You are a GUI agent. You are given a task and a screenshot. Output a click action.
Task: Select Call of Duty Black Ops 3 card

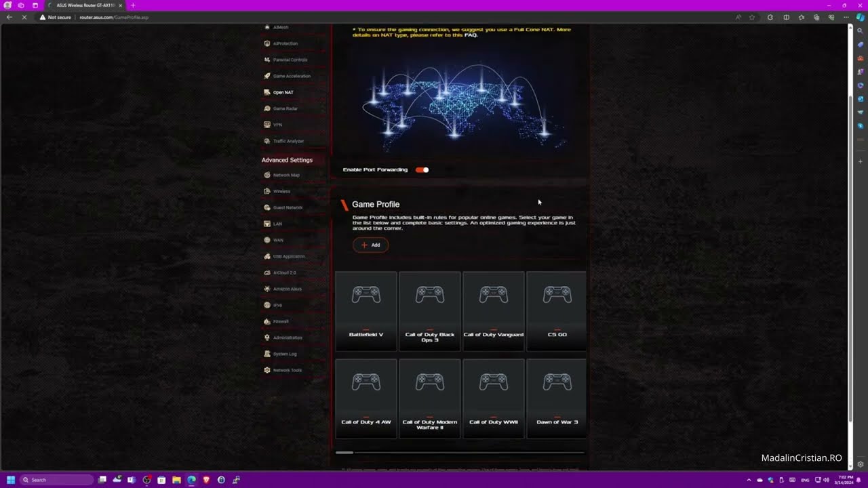tap(430, 311)
